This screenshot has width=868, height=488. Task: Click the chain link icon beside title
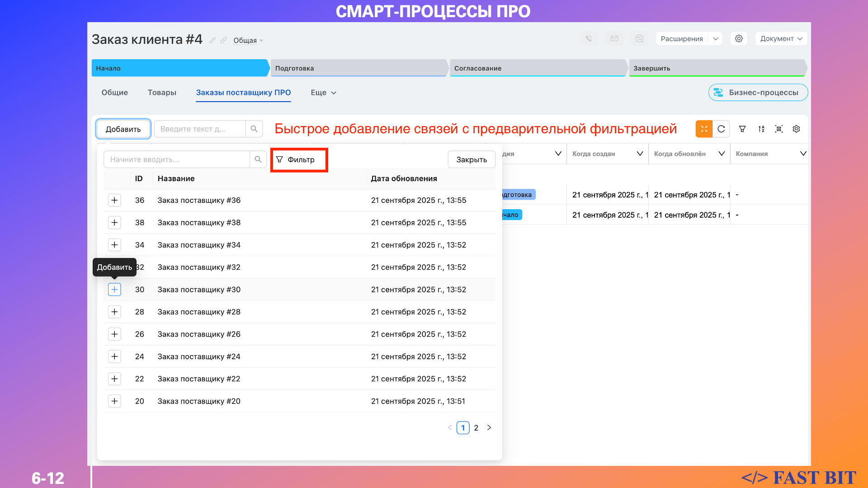tap(223, 40)
